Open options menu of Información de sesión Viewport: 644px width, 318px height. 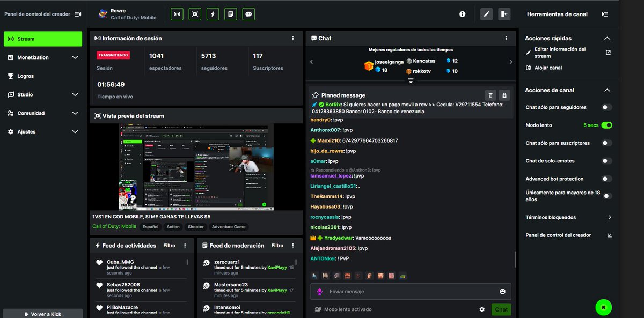tap(292, 39)
